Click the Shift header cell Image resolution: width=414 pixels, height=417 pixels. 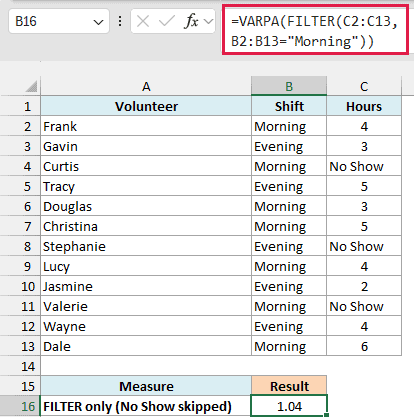tap(289, 106)
